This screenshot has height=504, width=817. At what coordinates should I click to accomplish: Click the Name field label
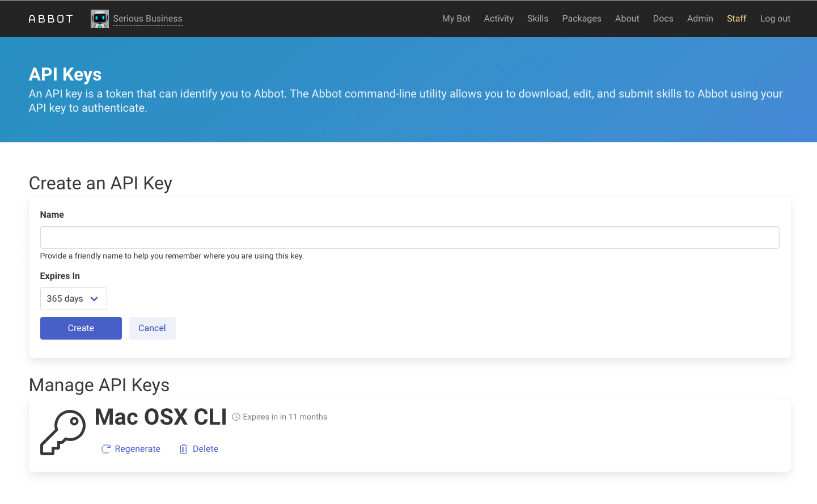tap(52, 215)
